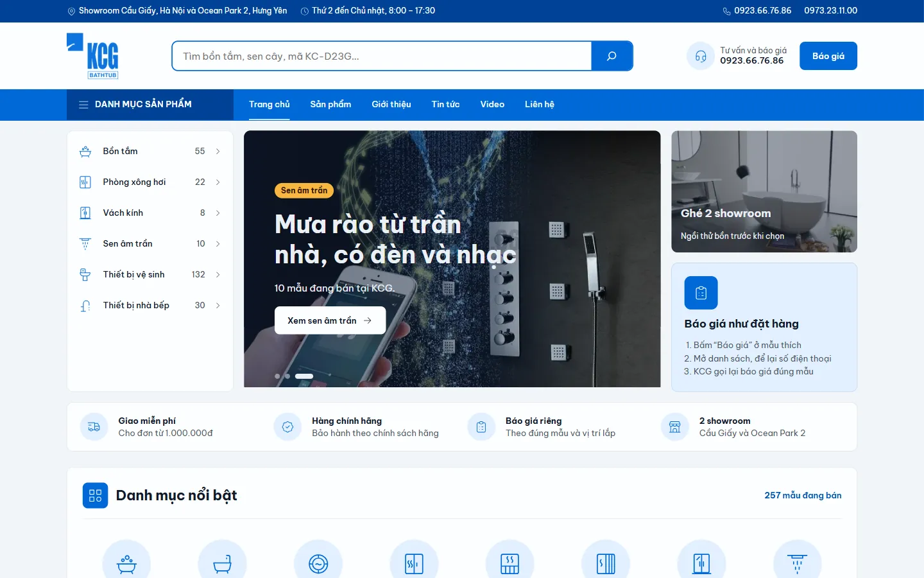The height and width of the screenshot is (578, 924).
Task: Click the location pin icon in the top bar
Action: [72, 11]
